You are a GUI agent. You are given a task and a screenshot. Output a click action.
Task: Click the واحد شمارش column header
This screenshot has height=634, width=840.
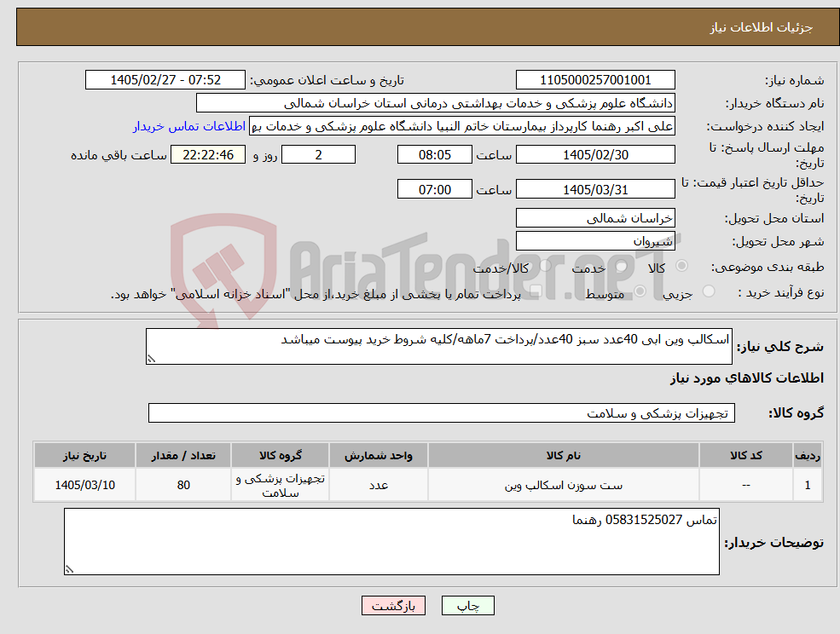[x=379, y=455]
